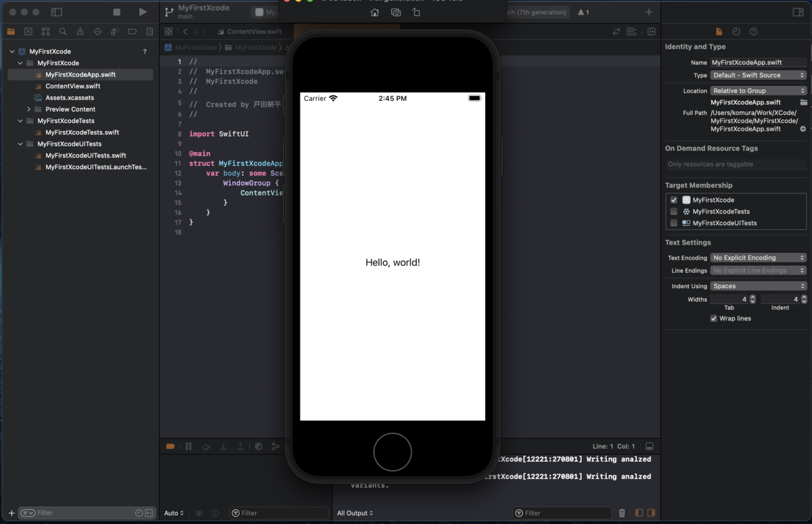Open the Location Relative to Group dropdown
The height and width of the screenshot is (524, 812).
[759, 91]
